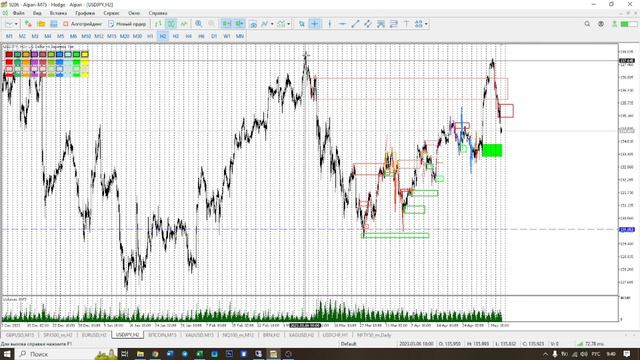Open File Explorer from the taskbar
The image size is (640, 360).
140,354
